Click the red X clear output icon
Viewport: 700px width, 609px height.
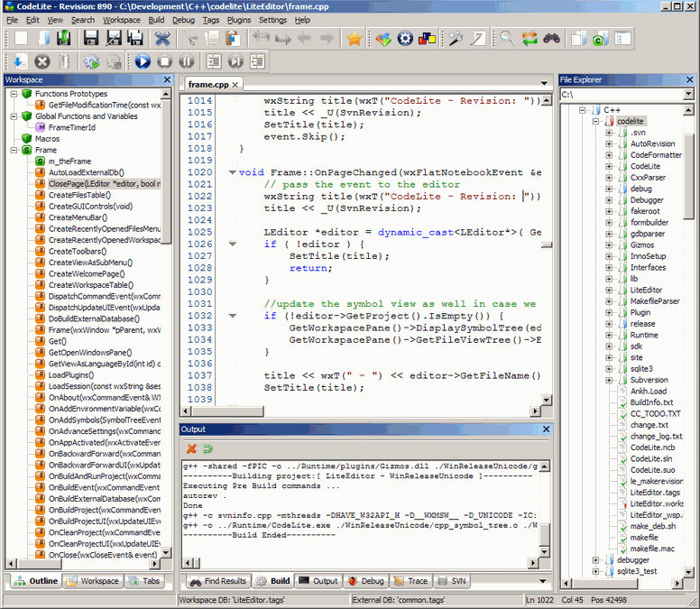pyautogui.click(x=191, y=448)
